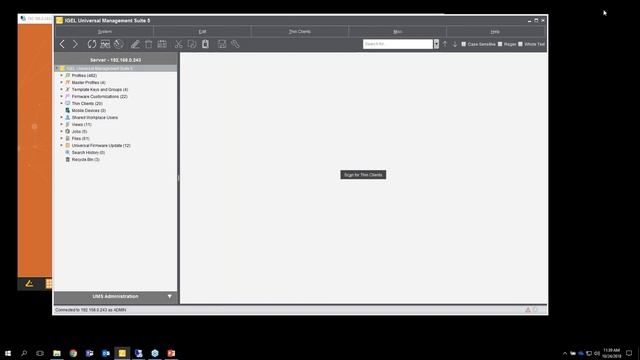Click the Refresh toolbar icon
This screenshot has height=360, width=640.
[92, 44]
